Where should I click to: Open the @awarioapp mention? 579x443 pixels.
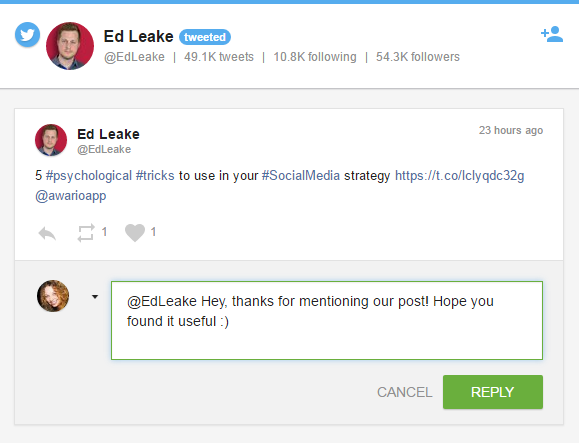pyautogui.click(x=71, y=196)
